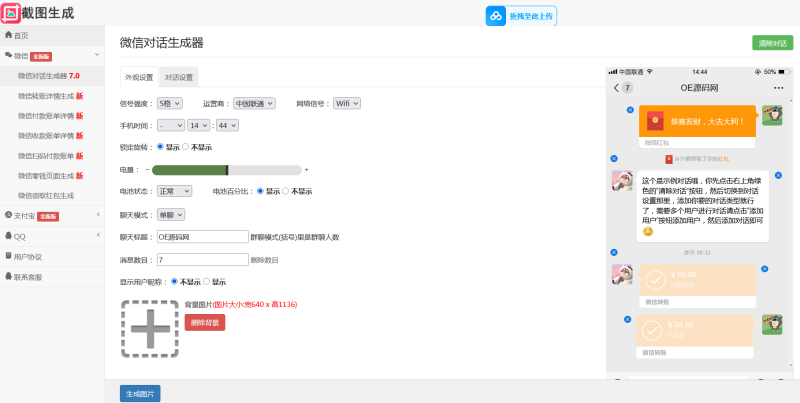
Task: Open 微信扫码付款账单 in sidebar
Action: click(x=52, y=156)
